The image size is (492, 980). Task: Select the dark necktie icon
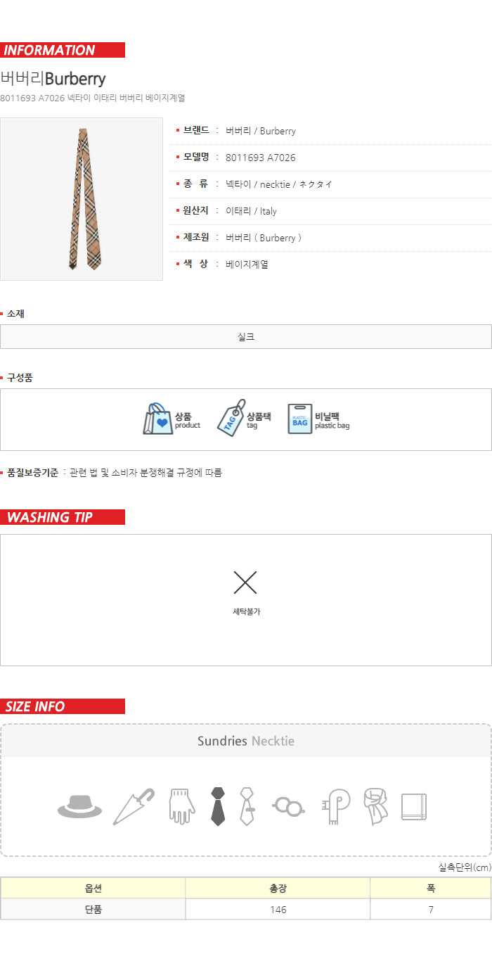(x=218, y=806)
